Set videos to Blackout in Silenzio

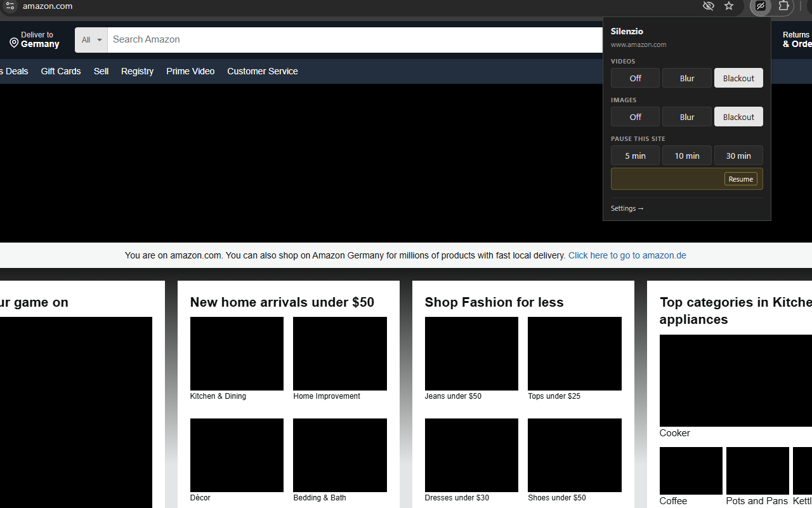738,78
